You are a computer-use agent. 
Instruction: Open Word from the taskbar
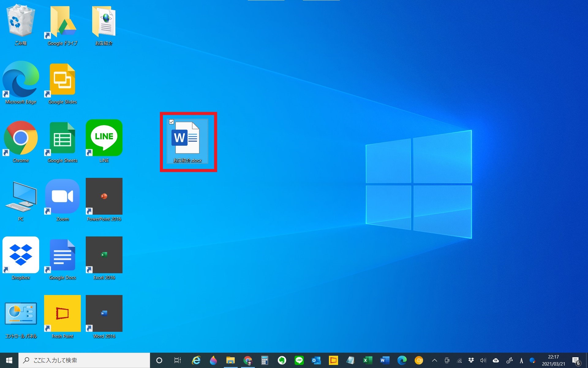click(385, 360)
